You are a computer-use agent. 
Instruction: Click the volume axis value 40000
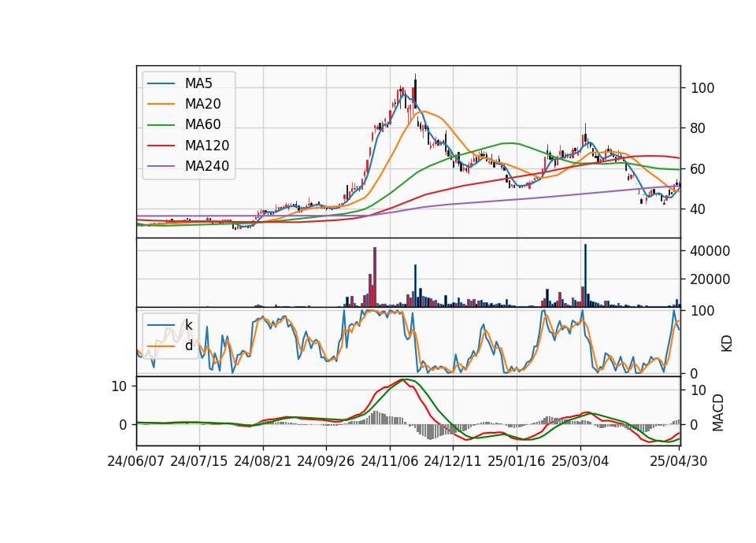pyautogui.click(x=710, y=251)
